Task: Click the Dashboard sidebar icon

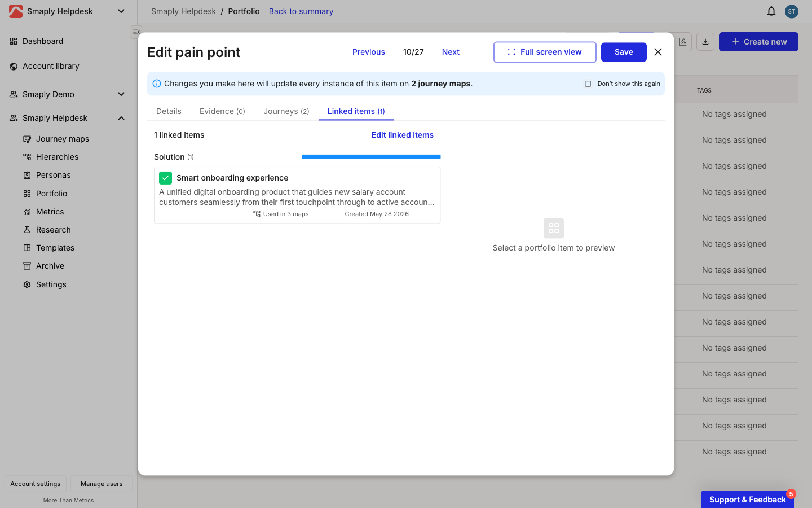Action: pyautogui.click(x=14, y=41)
